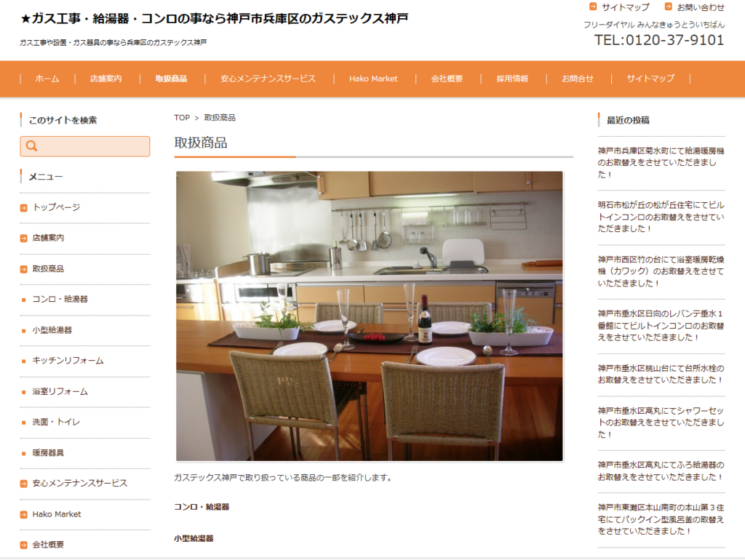This screenshot has width=745, height=560.
Task: Open the コンロ・給湯器 sidebar submenu link
Action: [60, 300]
